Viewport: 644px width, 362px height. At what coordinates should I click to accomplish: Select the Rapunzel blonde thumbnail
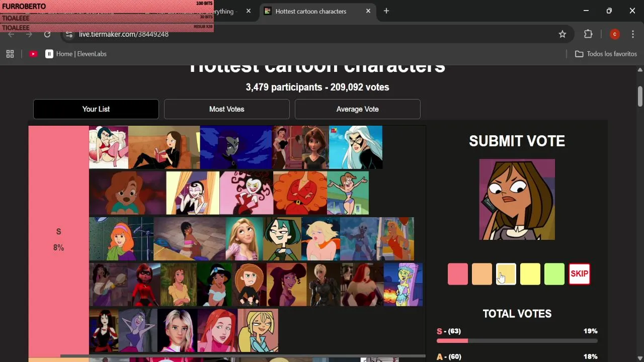[x=245, y=239]
